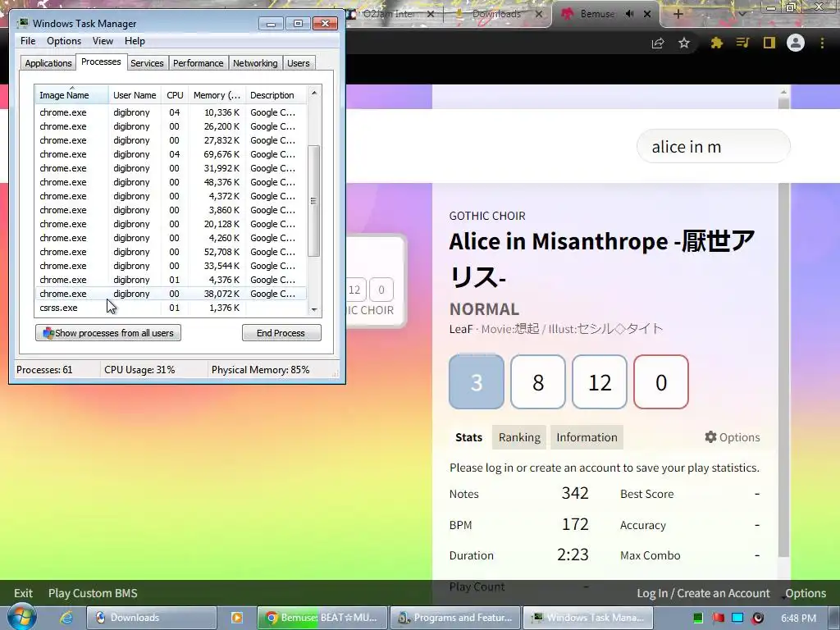This screenshot has height=630, width=840.
Task: Open the Chrome tab search chevron
Action: tap(742, 15)
